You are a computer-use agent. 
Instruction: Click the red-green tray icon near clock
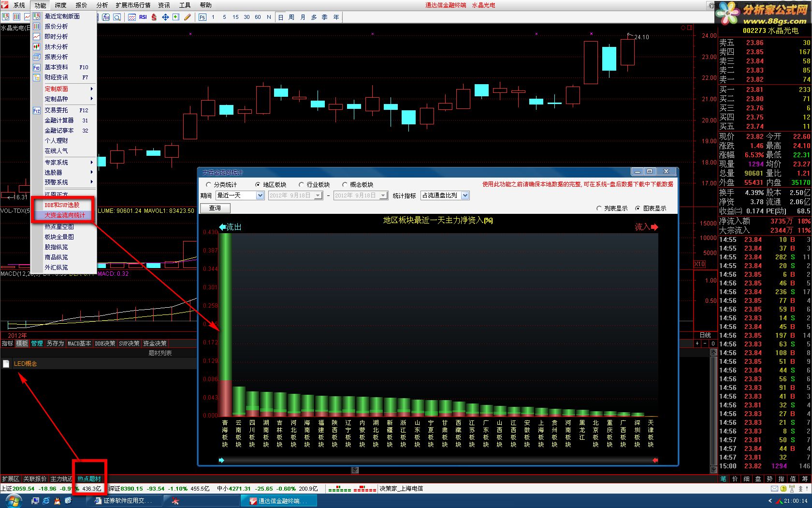point(779,501)
